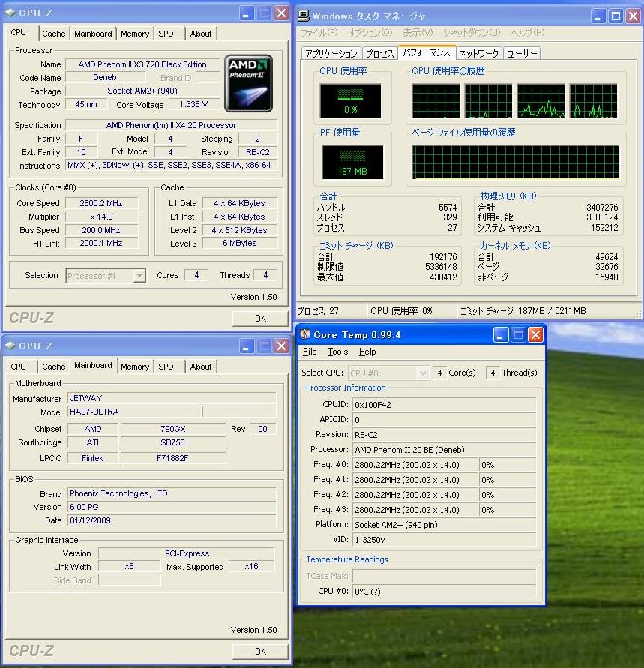Click the CPU #0 temperature reading 0°C
The height and width of the screenshot is (668, 644).
pos(444,592)
